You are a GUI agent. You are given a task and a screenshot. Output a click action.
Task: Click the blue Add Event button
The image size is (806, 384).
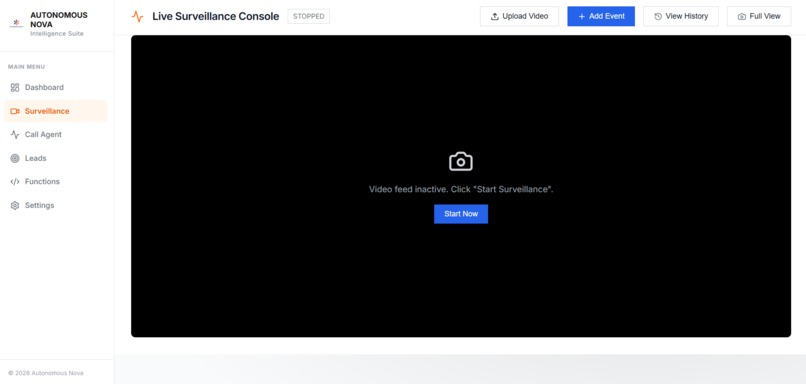(601, 16)
